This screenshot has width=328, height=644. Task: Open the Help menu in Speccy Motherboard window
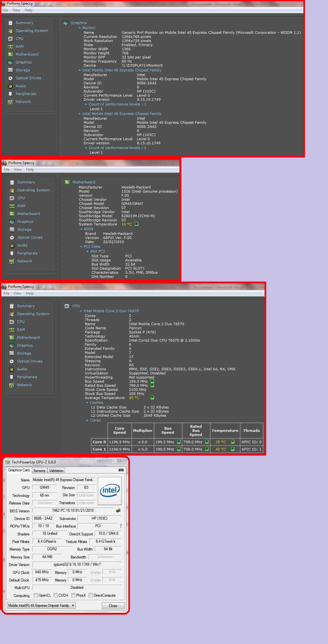click(30, 170)
